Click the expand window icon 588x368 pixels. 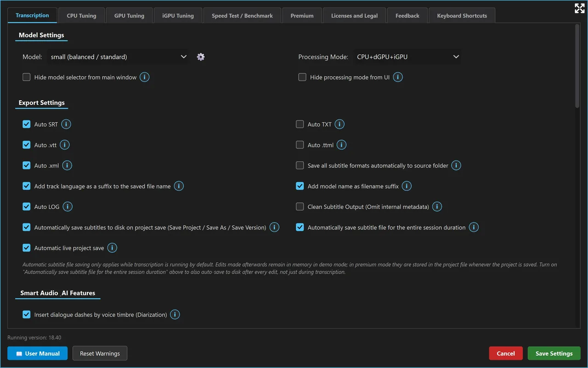pos(579,8)
